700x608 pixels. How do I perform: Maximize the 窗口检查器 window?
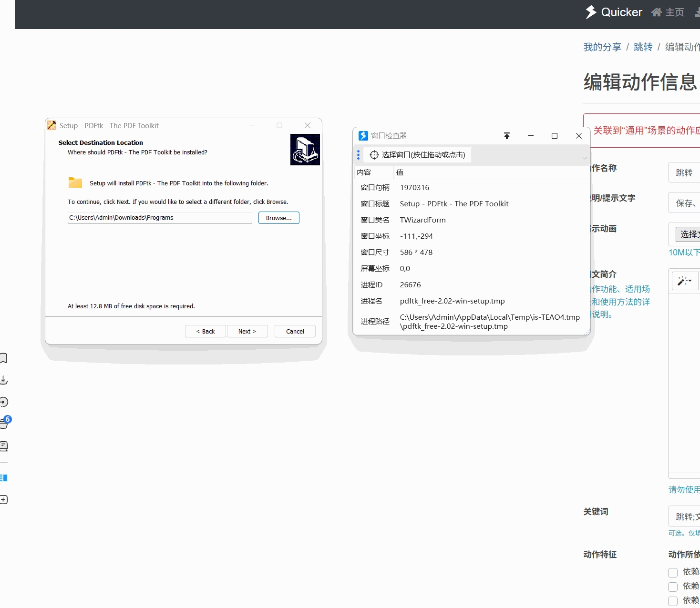[555, 136]
